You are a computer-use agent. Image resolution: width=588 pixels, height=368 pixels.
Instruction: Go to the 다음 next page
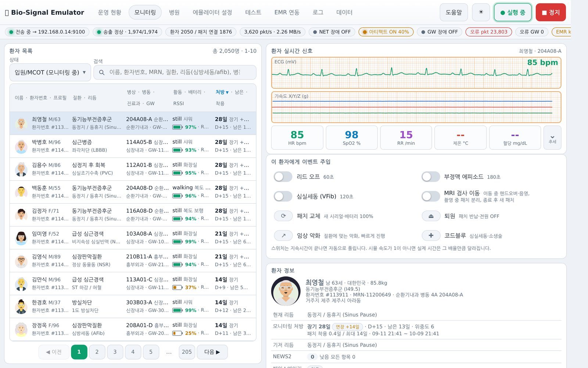coord(212,352)
